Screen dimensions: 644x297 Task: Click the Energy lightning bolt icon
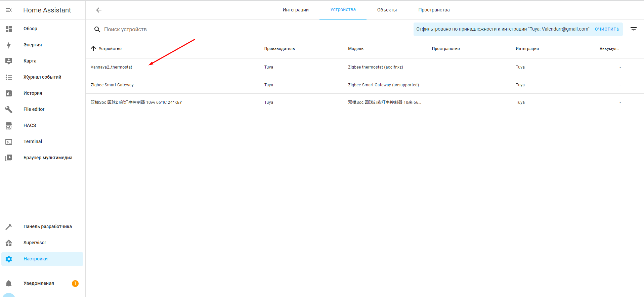9,45
